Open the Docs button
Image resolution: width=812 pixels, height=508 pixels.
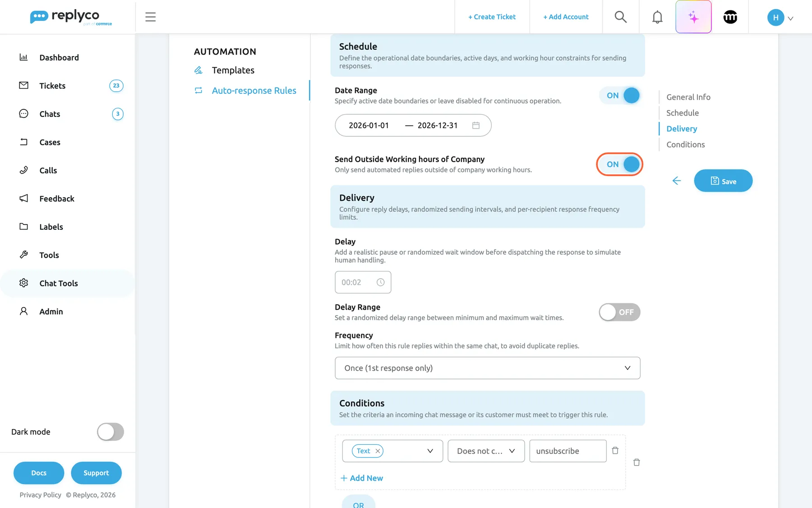pos(39,473)
